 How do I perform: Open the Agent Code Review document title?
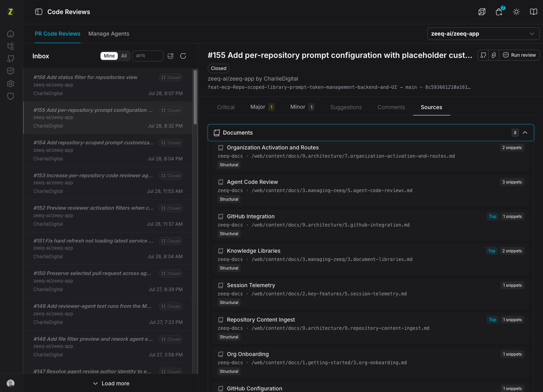[x=252, y=182]
